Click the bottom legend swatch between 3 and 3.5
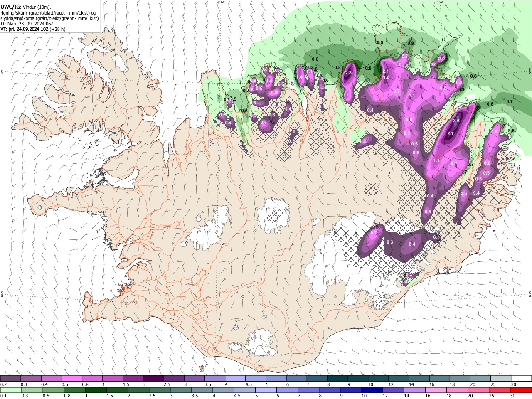The height and width of the screenshot is (399, 532). pyautogui.click(x=181, y=390)
